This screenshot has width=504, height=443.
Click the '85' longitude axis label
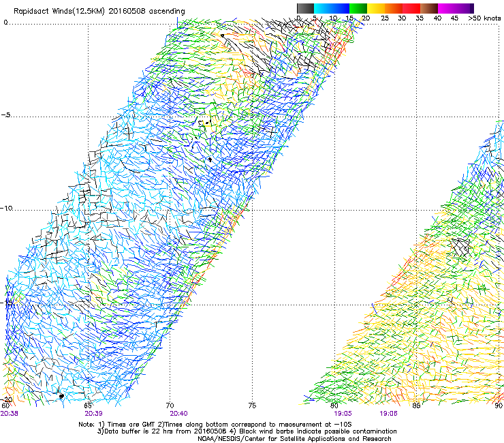(416, 406)
